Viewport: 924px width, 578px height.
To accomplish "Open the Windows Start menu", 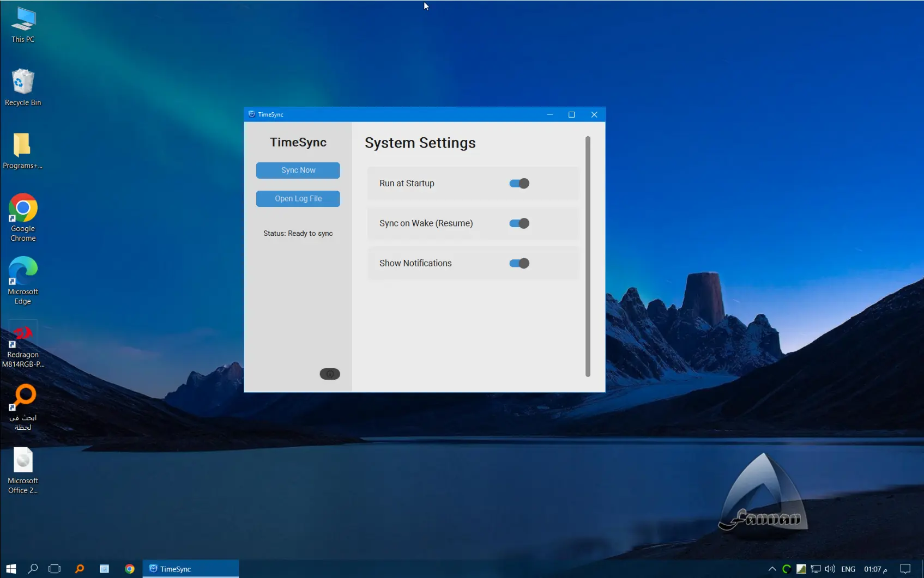I will (x=11, y=569).
